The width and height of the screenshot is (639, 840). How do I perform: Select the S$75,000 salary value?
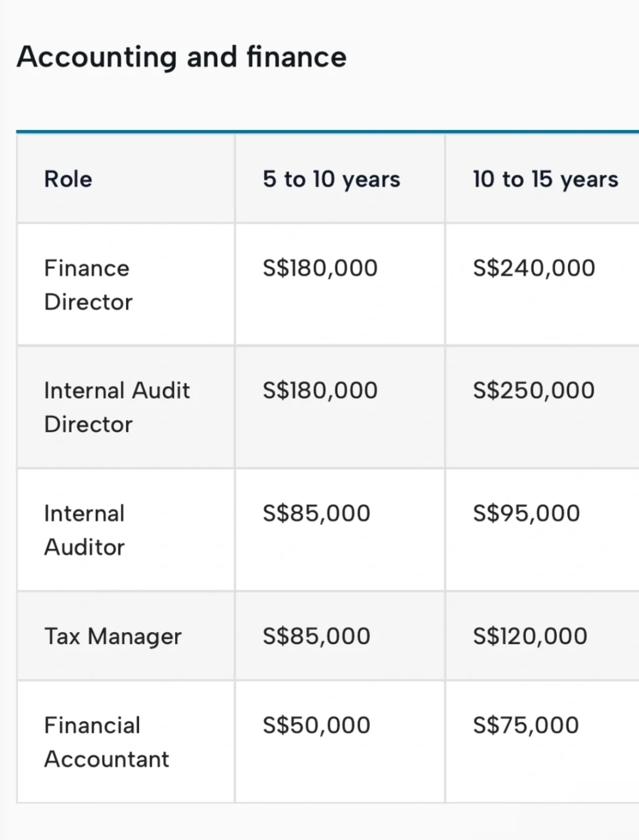526,725
